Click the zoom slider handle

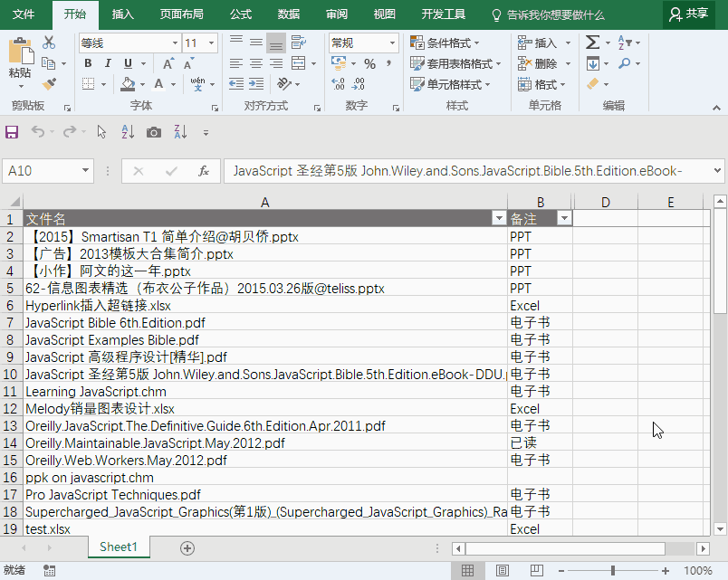613,570
